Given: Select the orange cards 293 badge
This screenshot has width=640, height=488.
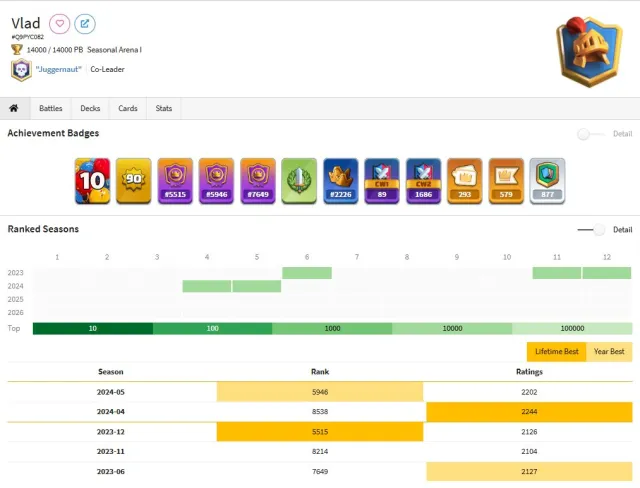Looking at the screenshot, I should (x=465, y=181).
